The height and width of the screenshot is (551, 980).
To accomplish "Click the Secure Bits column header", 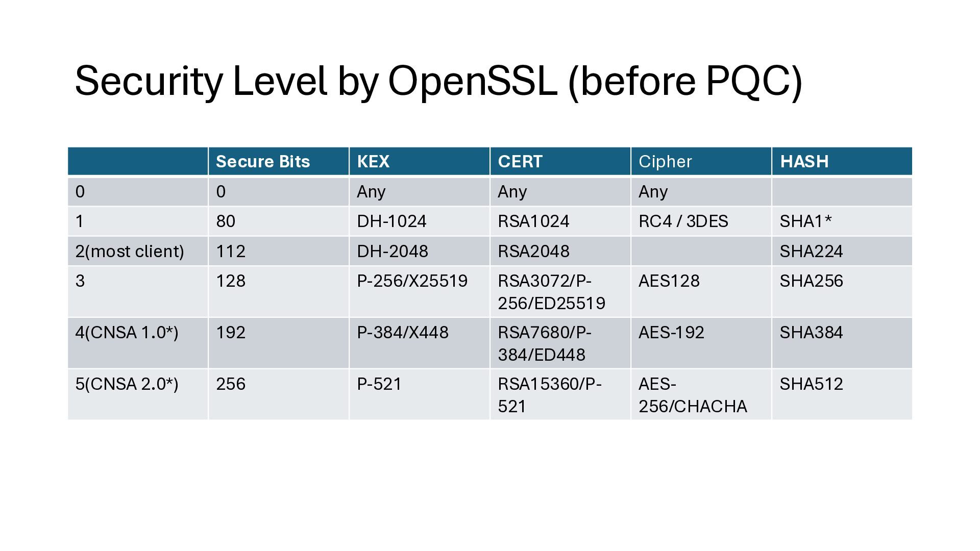I will tap(263, 162).
